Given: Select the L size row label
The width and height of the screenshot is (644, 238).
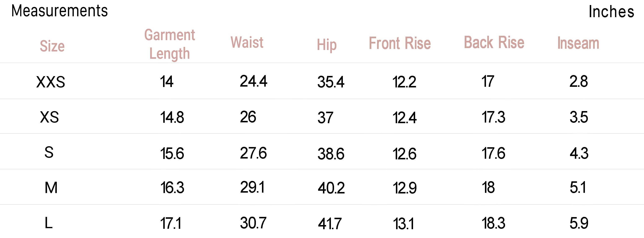Looking at the screenshot, I should pos(48,223).
